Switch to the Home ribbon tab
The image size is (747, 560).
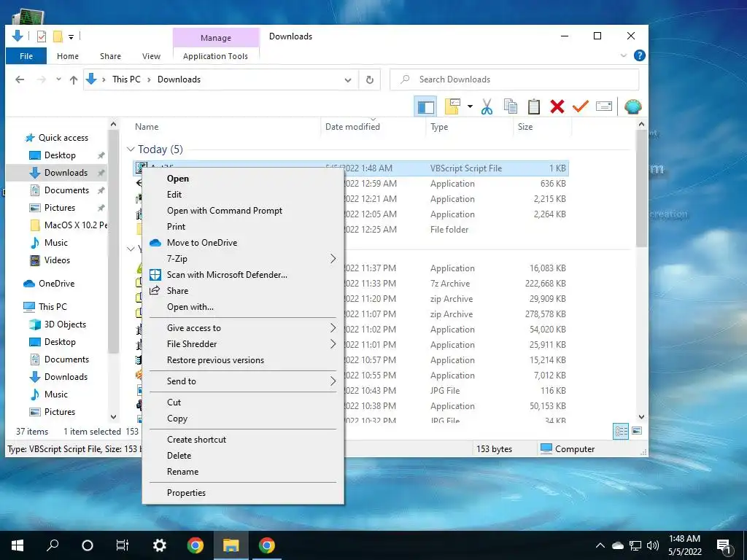(68, 56)
